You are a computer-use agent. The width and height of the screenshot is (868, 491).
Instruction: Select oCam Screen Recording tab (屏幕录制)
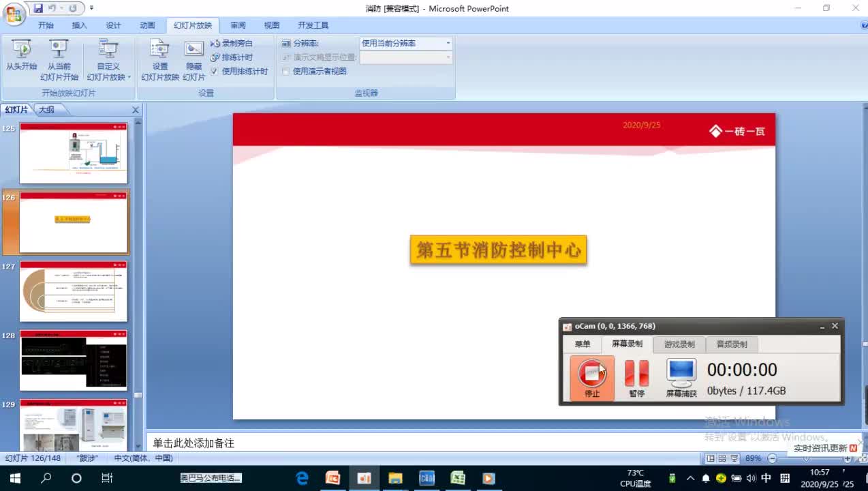pos(627,344)
